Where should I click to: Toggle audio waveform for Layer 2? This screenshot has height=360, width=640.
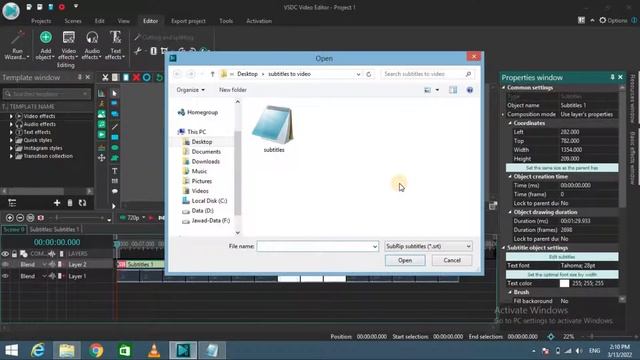pyautogui.click(x=52, y=264)
